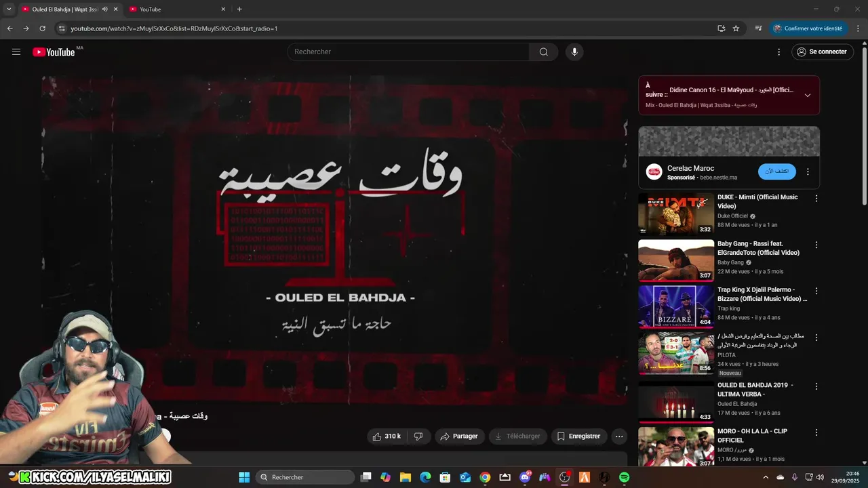868x488 pixels.
Task: Open File Explorer from the taskbar
Action: tap(406, 477)
